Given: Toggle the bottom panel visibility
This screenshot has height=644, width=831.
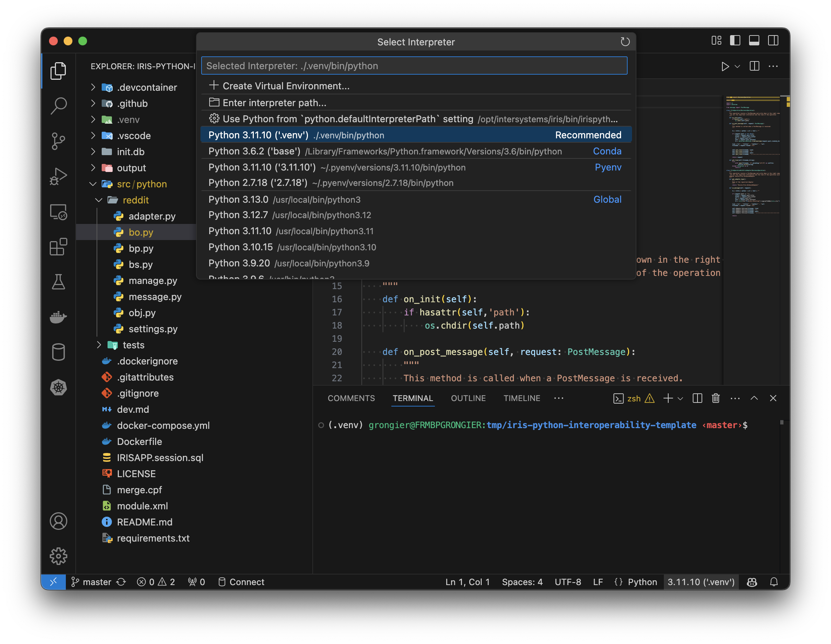Looking at the screenshot, I should pos(754,40).
